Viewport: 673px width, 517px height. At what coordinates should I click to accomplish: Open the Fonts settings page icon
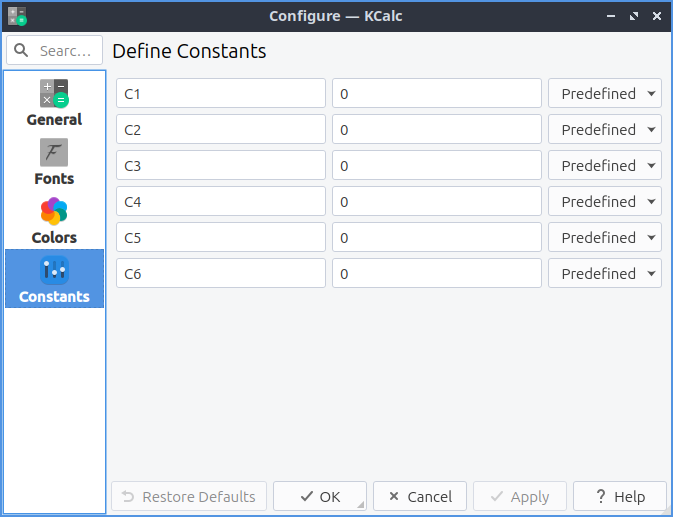point(54,153)
